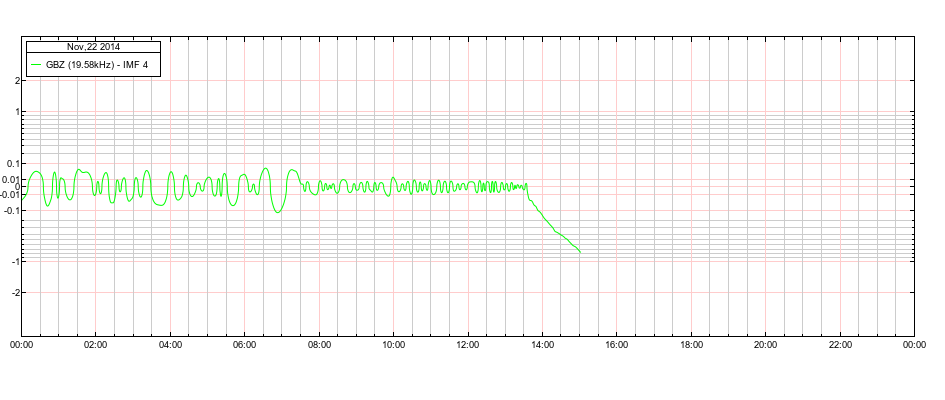Click y-axis label -0.1

pos(11,211)
